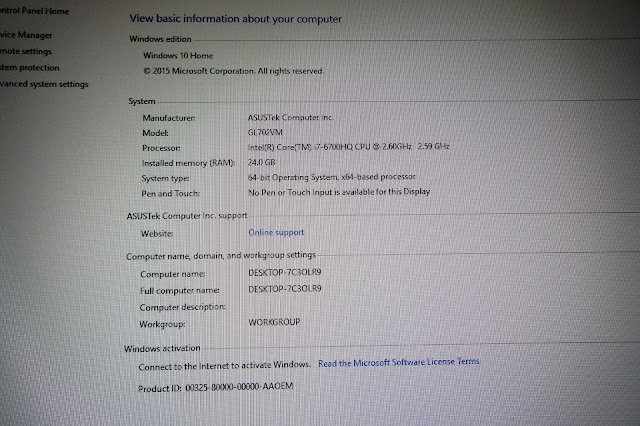This screenshot has height=426, width=640.
Task: Click Full computer name value DESKTOP-7C3OLR9
Action: coord(285,289)
